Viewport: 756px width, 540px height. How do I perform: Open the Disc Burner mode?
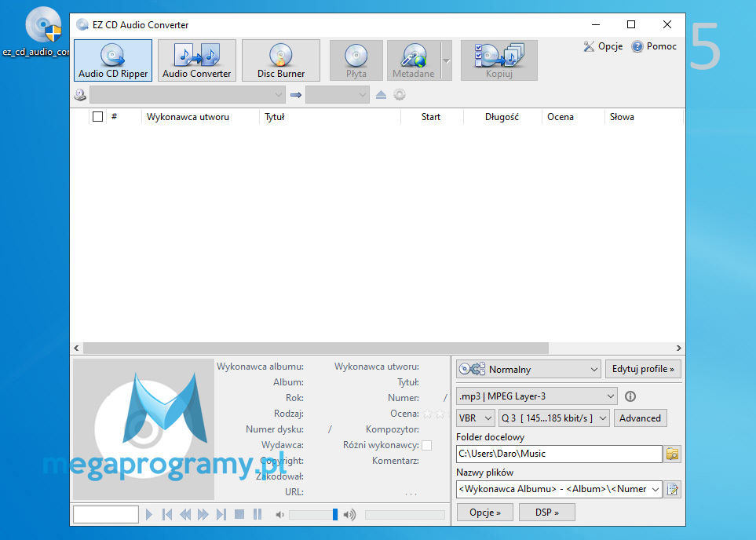(281, 60)
